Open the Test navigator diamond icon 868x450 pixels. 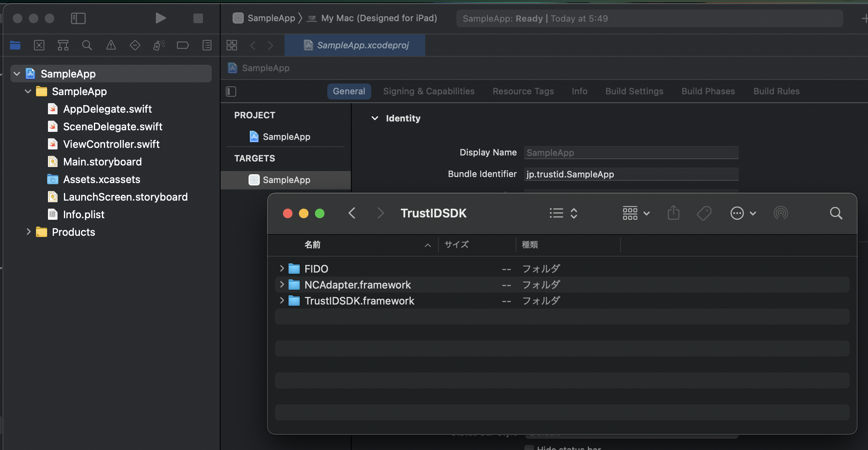pyautogui.click(x=135, y=45)
